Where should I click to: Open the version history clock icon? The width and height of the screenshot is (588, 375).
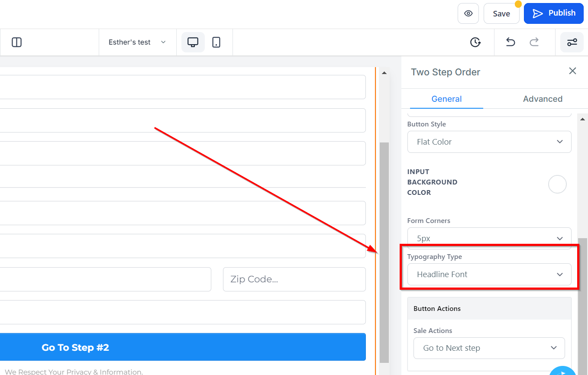click(x=475, y=42)
